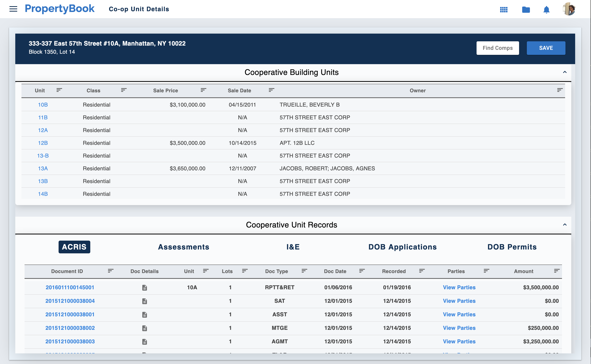
Task: Open unit 13A link
Action: (43, 169)
